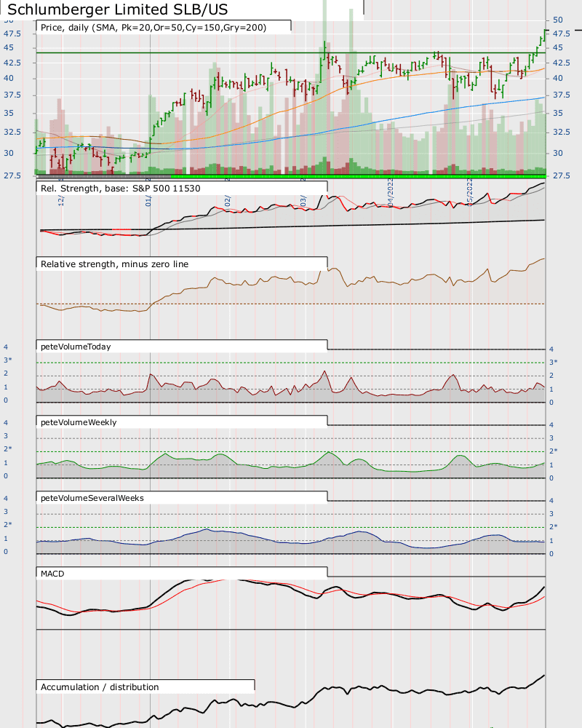Select the peteVolumeWeekly panel label
This screenshot has height=728, width=582.
coord(79,422)
